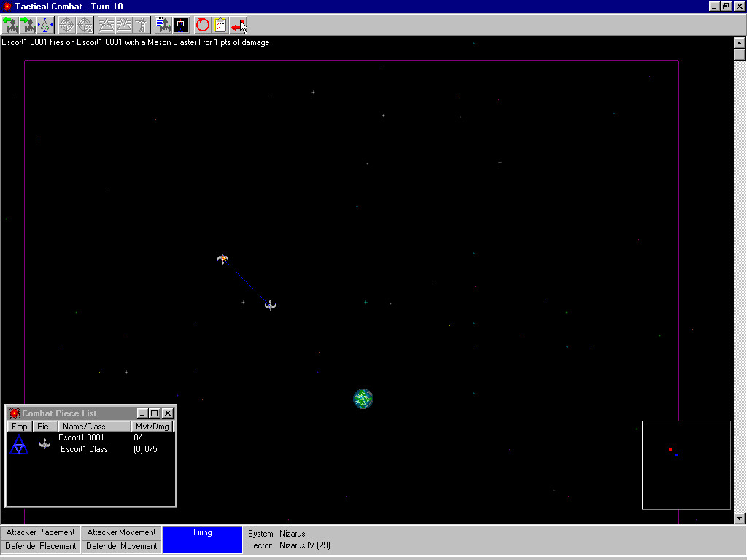Click the damaged escort ship with firing flash
This screenshot has height=560, width=747.
(222, 259)
